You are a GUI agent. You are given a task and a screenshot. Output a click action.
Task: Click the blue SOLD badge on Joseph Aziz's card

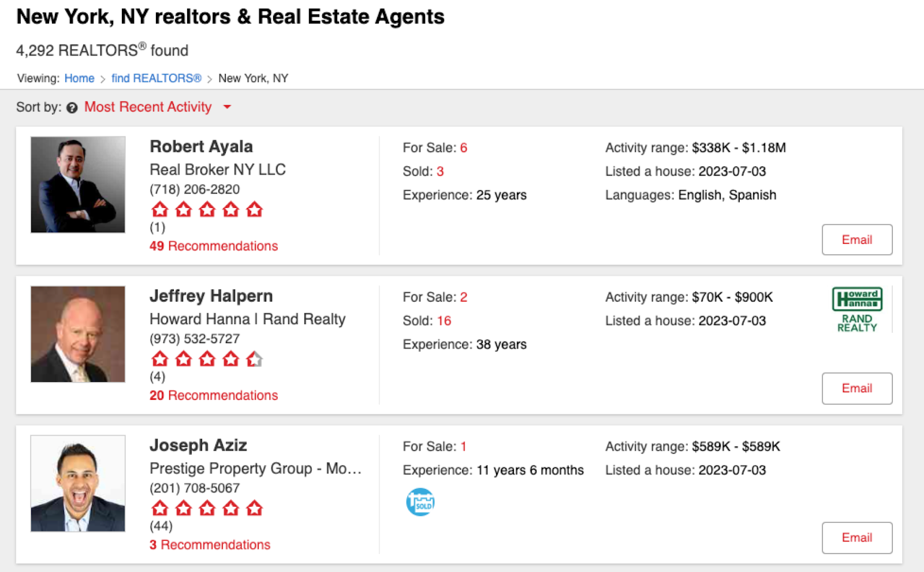coord(420,501)
